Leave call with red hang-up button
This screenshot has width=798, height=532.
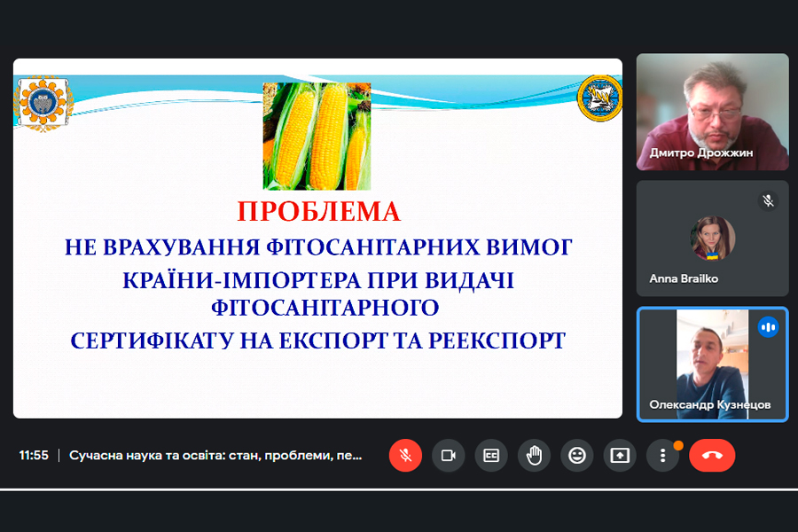[x=712, y=455]
